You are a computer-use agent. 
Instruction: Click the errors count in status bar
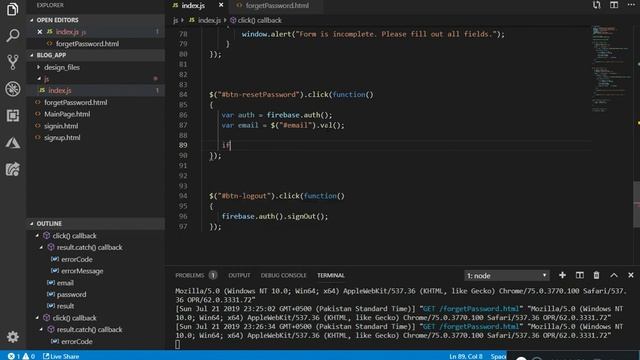coord(14,356)
